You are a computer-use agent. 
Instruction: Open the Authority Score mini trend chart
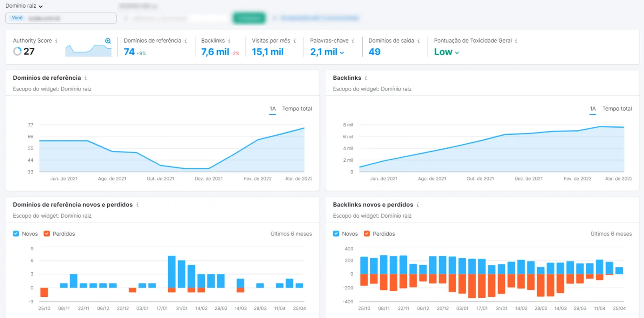tap(88, 51)
